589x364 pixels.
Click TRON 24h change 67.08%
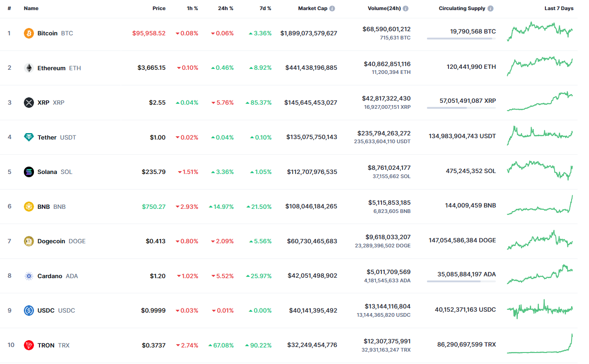click(x=221, y=345)
